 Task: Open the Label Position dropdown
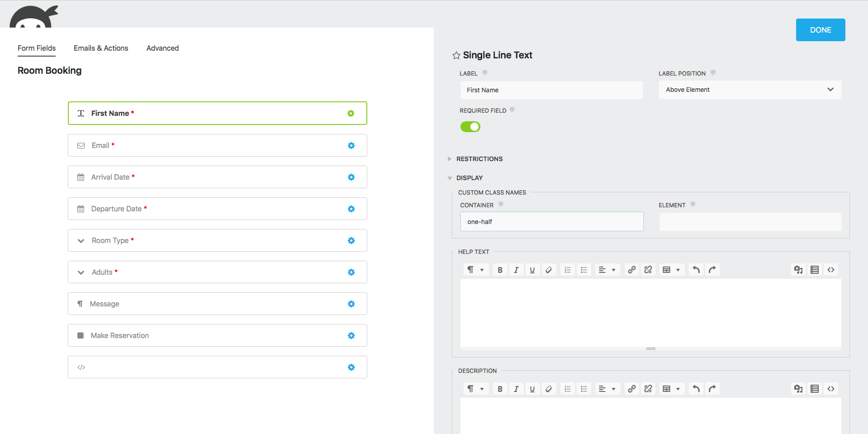pos(750,90)
